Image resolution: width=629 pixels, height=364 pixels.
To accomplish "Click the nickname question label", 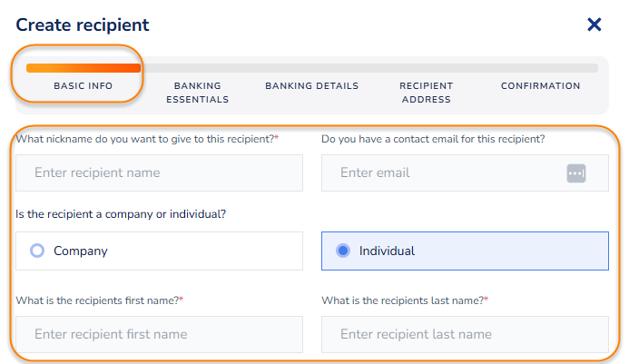I will coord(147,138).
